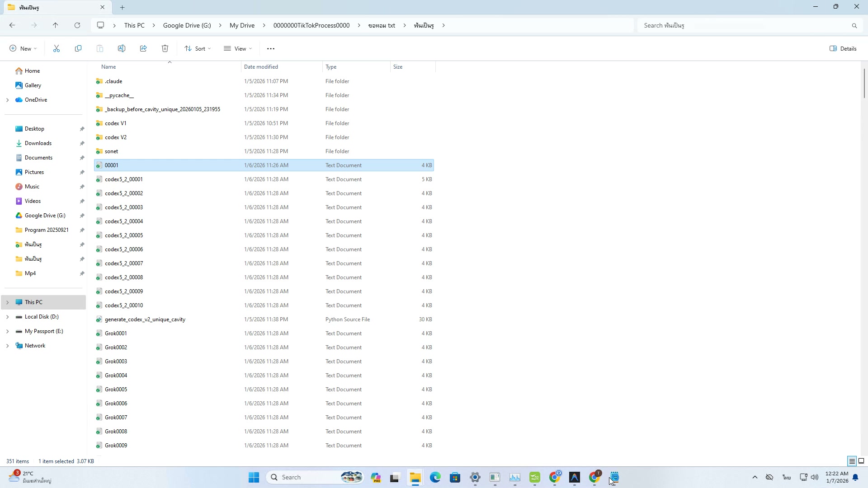
Task: Open the View dropdown
Action: pyautogui.click(x=238, y=48)
